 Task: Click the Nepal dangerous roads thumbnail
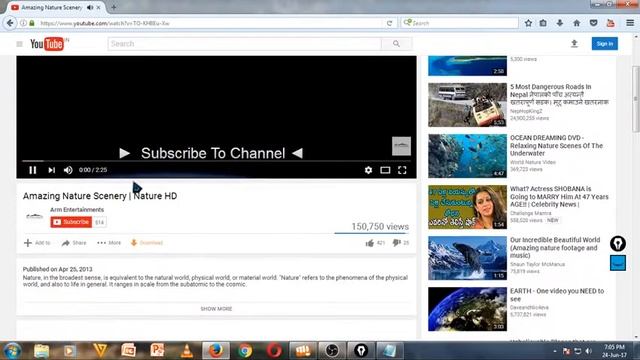tap(467, 105)
